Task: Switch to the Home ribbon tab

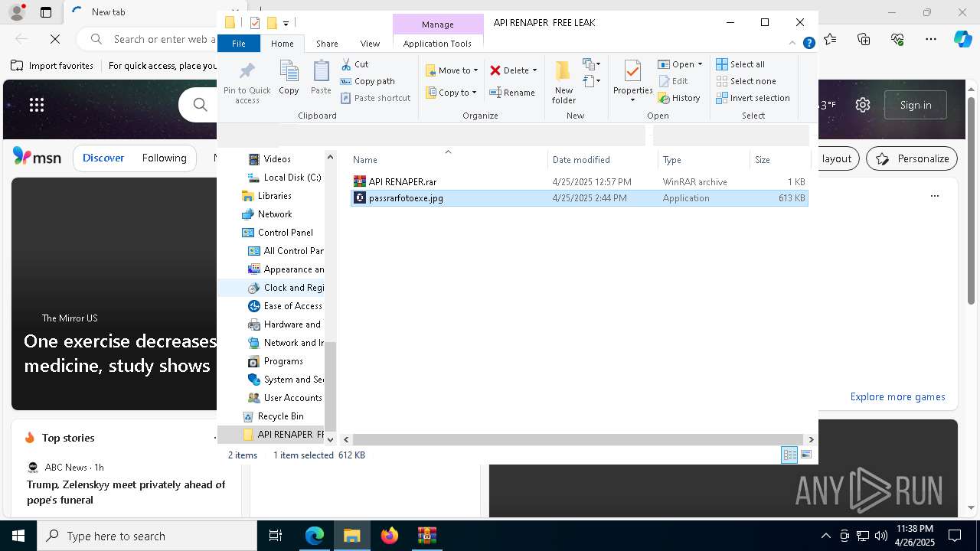Action: [282, 44]
